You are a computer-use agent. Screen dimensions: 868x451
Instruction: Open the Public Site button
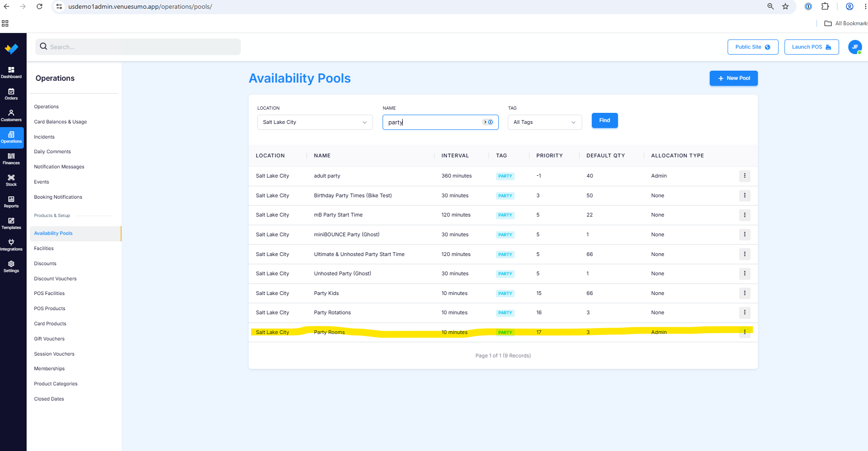click(x=752, y=47)
